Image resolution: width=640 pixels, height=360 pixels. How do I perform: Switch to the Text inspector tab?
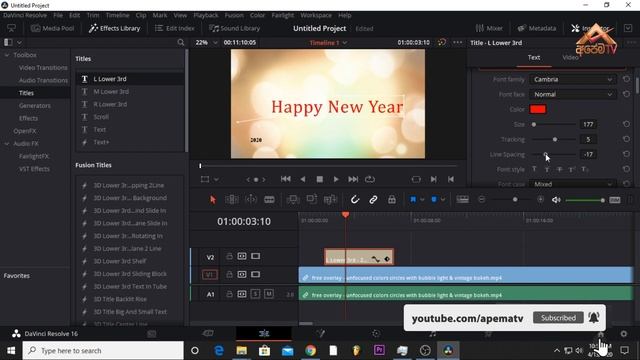tap(534, 58)
